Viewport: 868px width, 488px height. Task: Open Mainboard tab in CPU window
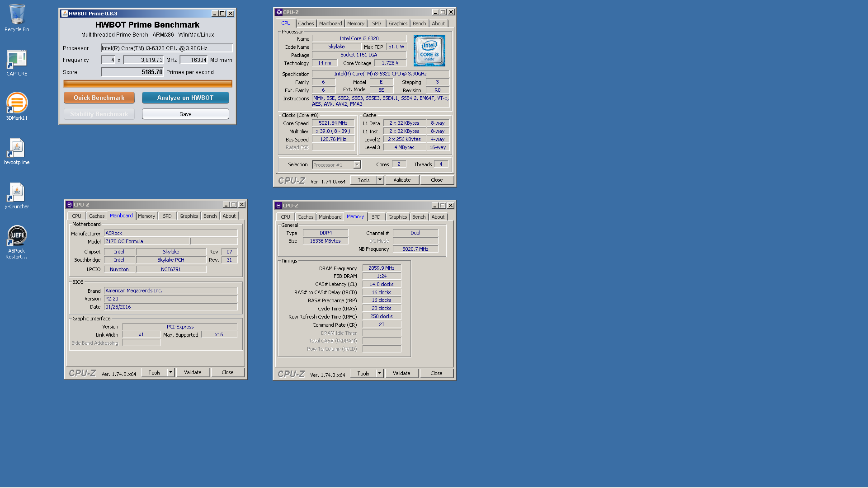[x=330, y=23]
